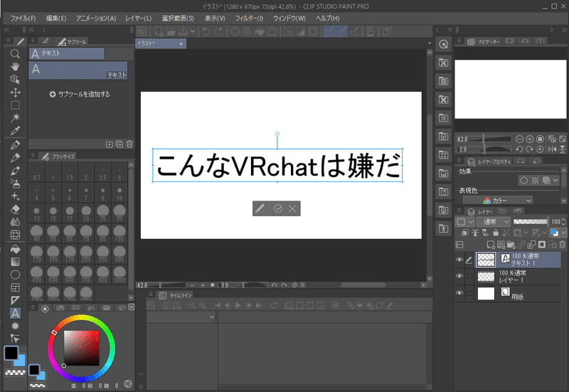Select the Text tool in toolbar

coord(15,313)
